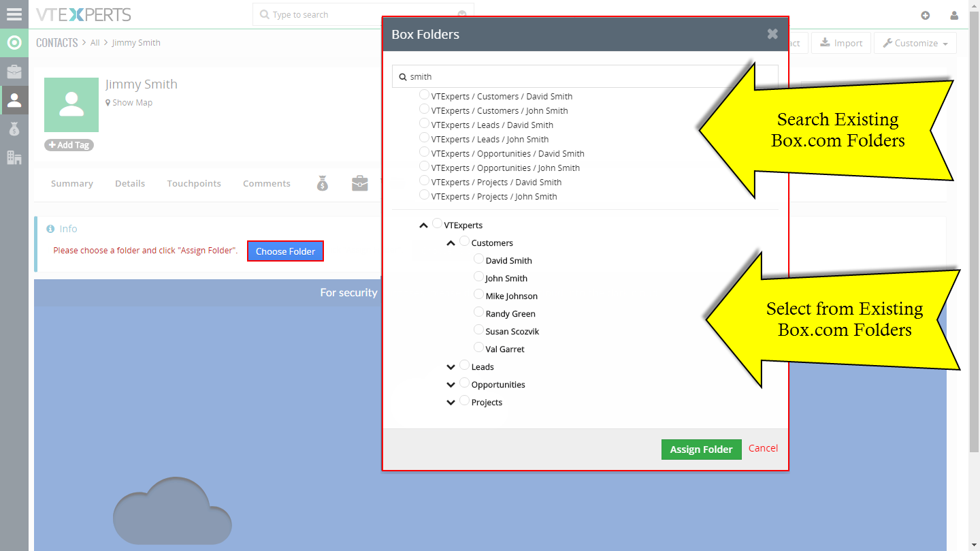
Task: Select VTExperts / Customers / John Smith result
Action: tap(425, 109)
